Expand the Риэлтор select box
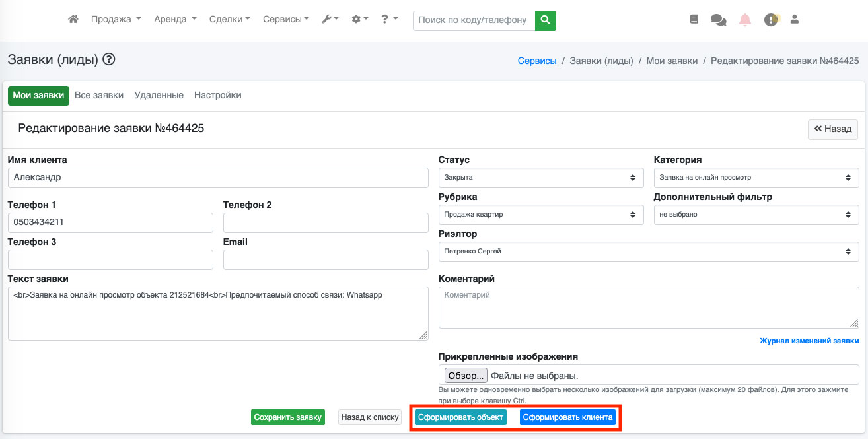Screen dimensions: 868x439 point(648,252)
